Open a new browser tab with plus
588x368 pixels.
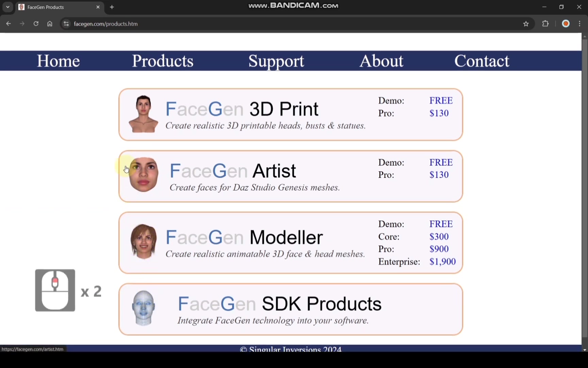[x=112, y=7]
